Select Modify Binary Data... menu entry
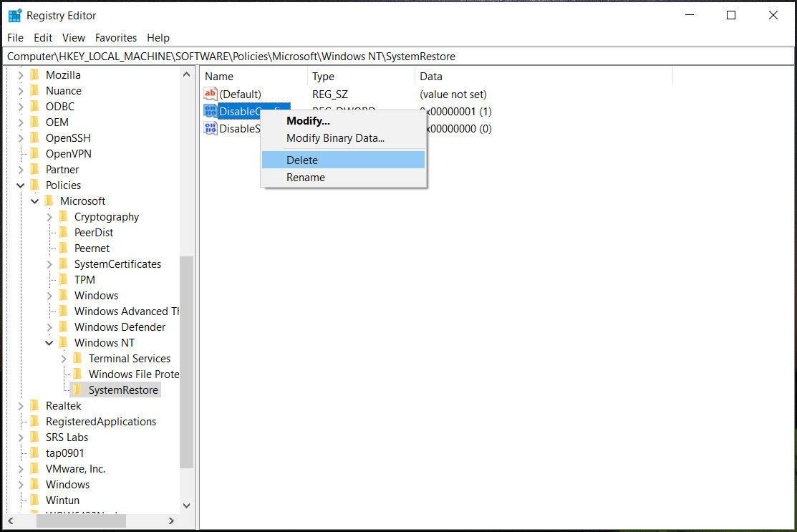The width and height of the screenshot is (797, 532). click(x=335, y=138)
